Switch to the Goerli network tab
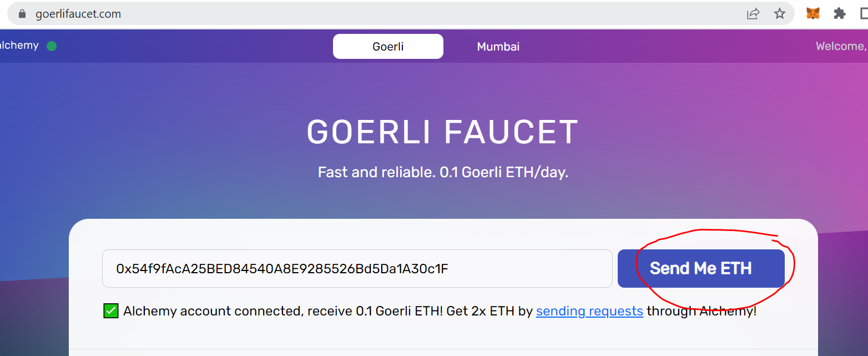The image size is (868, 356). pos(388,47)
